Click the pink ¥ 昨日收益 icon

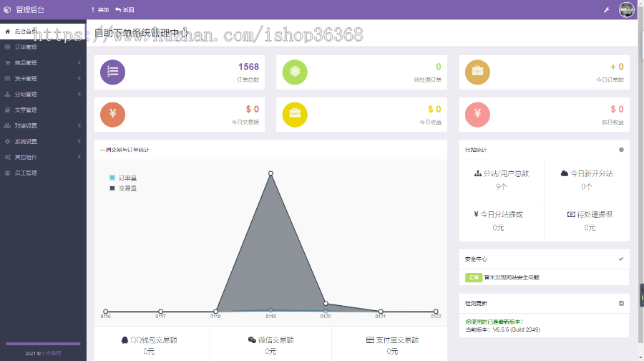(477, 114)
